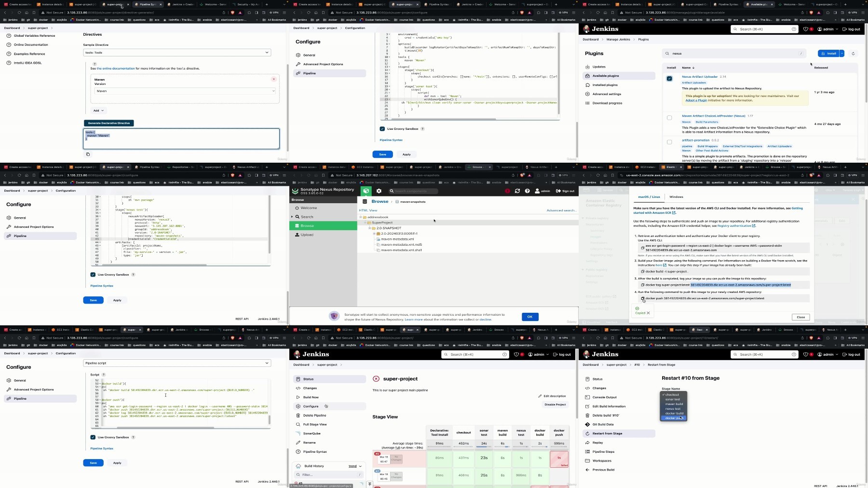This screenshot has width=868, height=488.
Task: Open the security warning shield on the Jenkins Plugins page
Action: tap(807, 29)
